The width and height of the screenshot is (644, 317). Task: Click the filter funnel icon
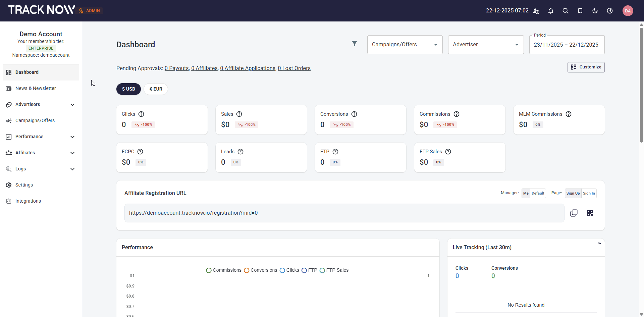point(354,44)
